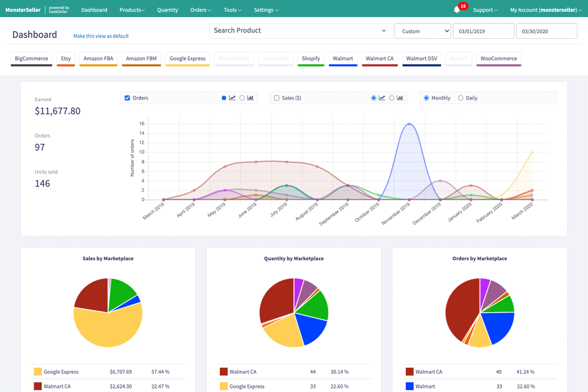Toggle the BigCommerce marketplace filter

pyautogui.click(x=32, y=59)
